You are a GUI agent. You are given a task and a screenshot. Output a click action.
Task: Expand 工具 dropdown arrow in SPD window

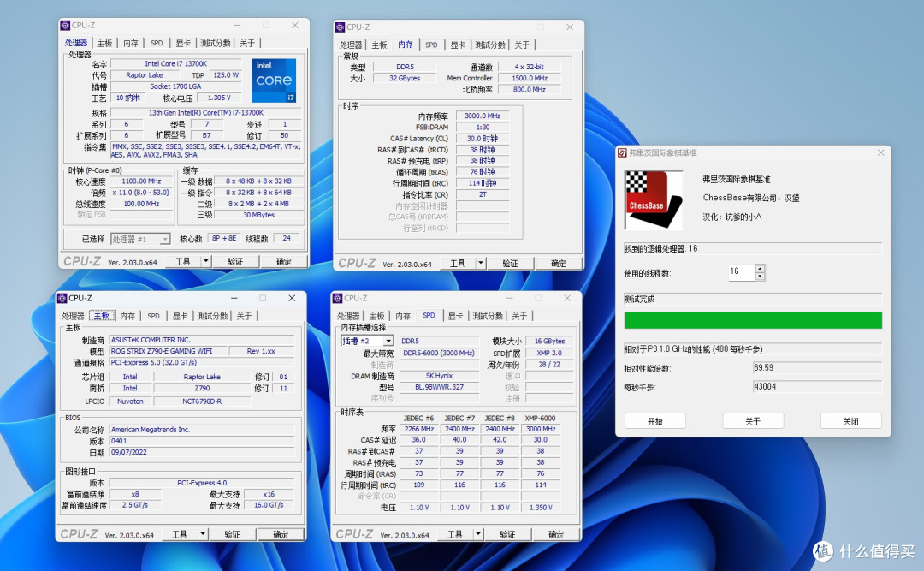click(x=478, y=534)
